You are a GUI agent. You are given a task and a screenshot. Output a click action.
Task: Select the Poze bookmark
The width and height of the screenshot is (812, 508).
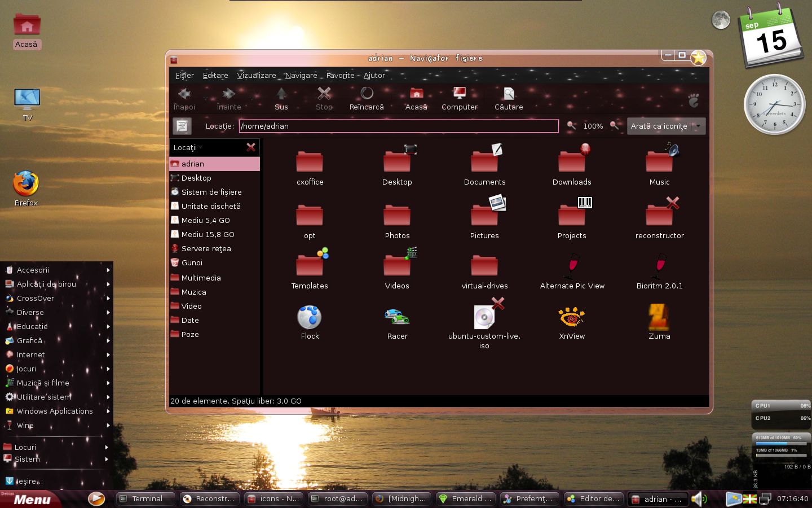214,334
